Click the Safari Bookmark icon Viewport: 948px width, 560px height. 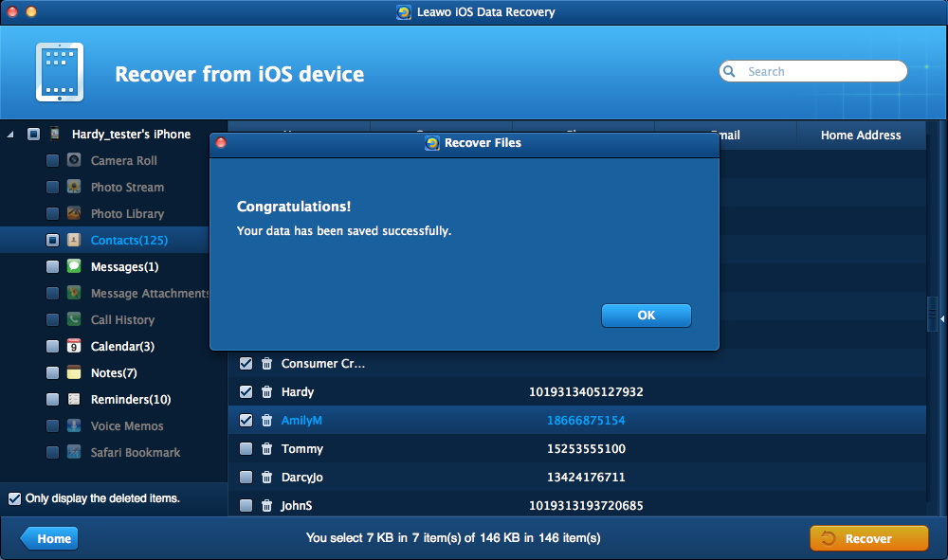(74, 451)
